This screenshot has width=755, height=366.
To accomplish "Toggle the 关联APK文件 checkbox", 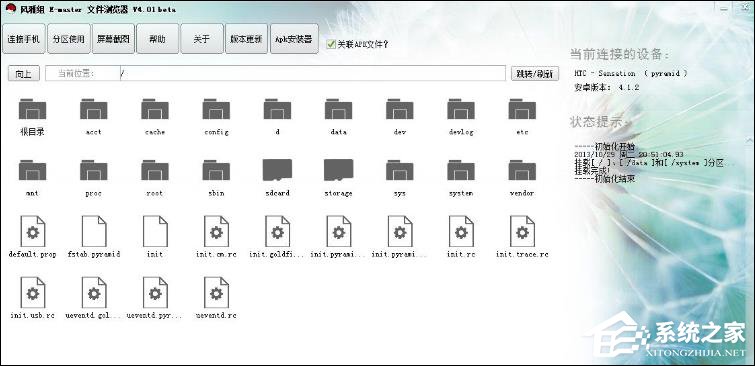I will click(331, 44).
